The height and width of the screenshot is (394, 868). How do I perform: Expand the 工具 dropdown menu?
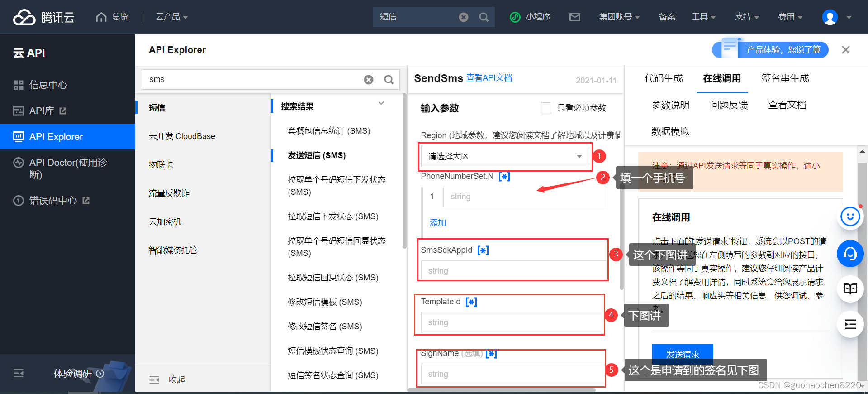point(703,17)
